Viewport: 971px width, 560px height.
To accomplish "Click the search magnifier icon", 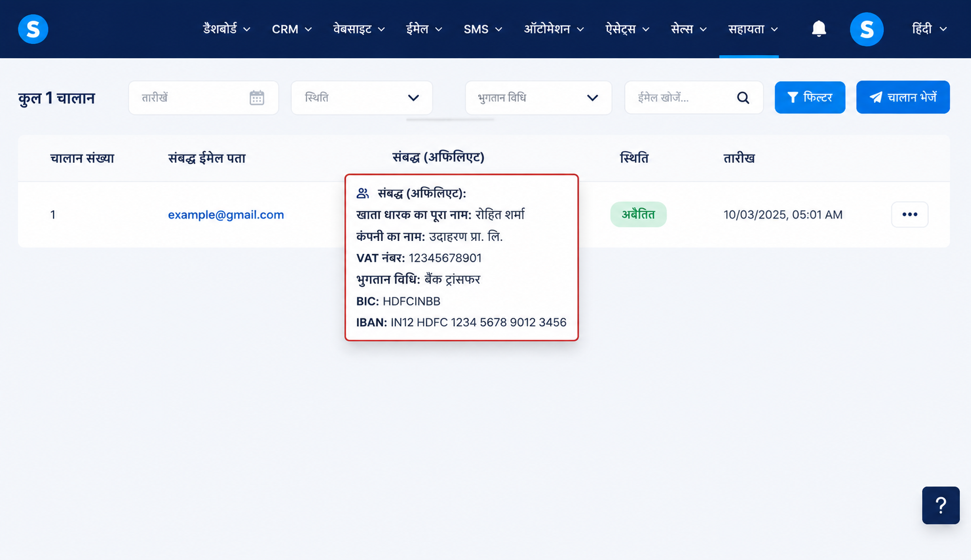I will click(743, 98).
